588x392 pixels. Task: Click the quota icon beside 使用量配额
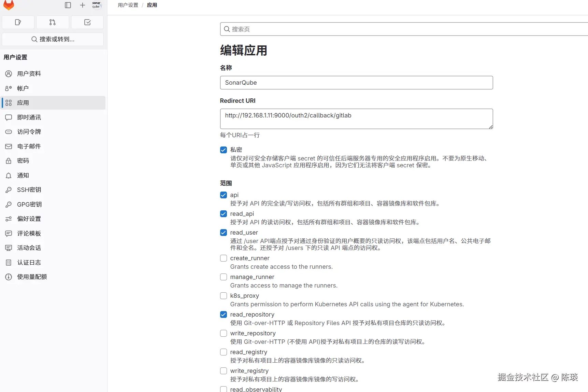[x=9, y=277]
